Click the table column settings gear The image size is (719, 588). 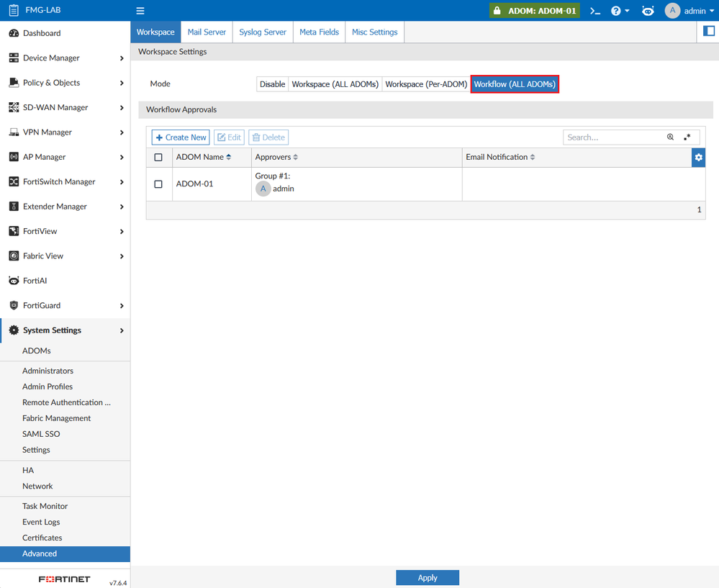pyautogui.click(x=698, y=158)
